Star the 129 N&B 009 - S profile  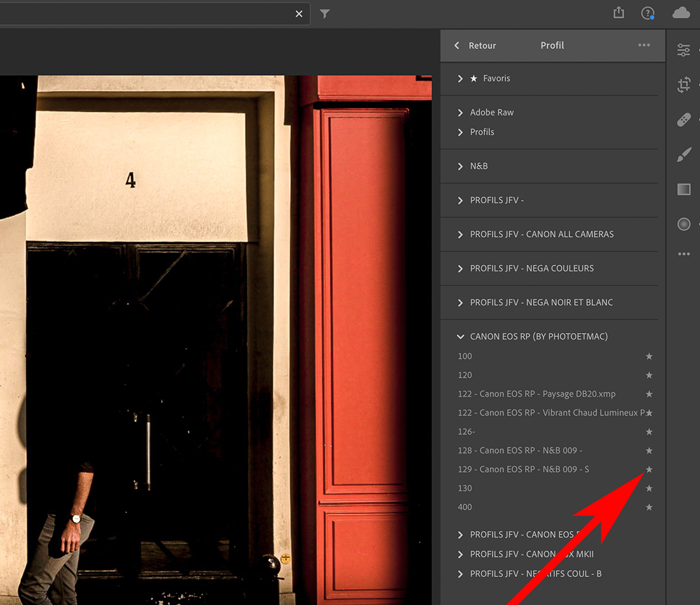649,469
